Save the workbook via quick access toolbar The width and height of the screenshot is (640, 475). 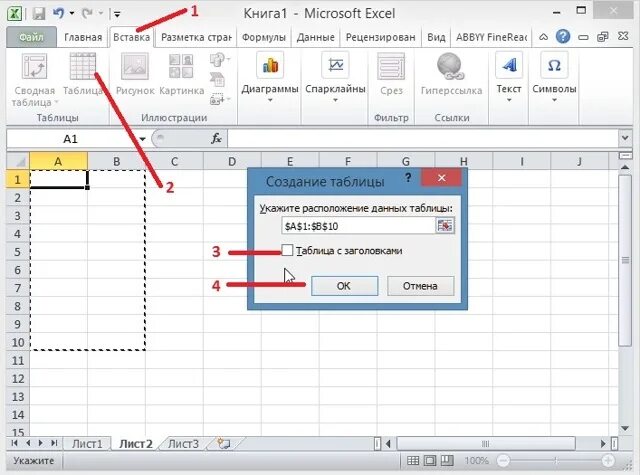point(39,13)
